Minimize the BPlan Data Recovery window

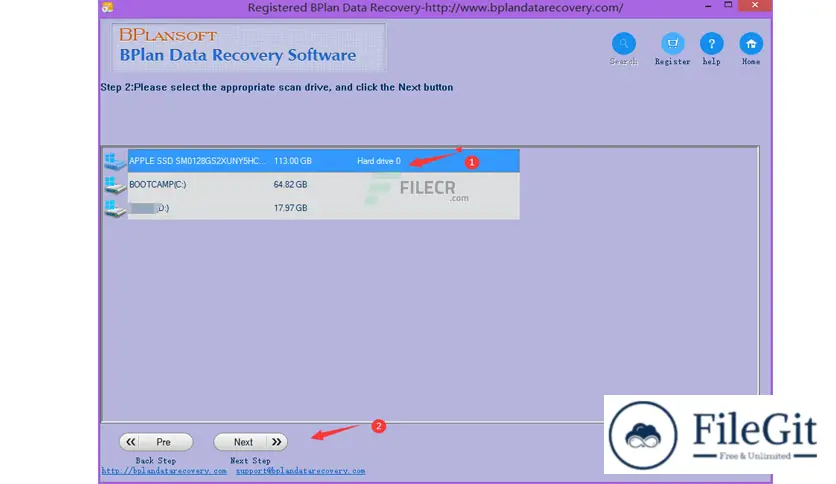[708, 6]
